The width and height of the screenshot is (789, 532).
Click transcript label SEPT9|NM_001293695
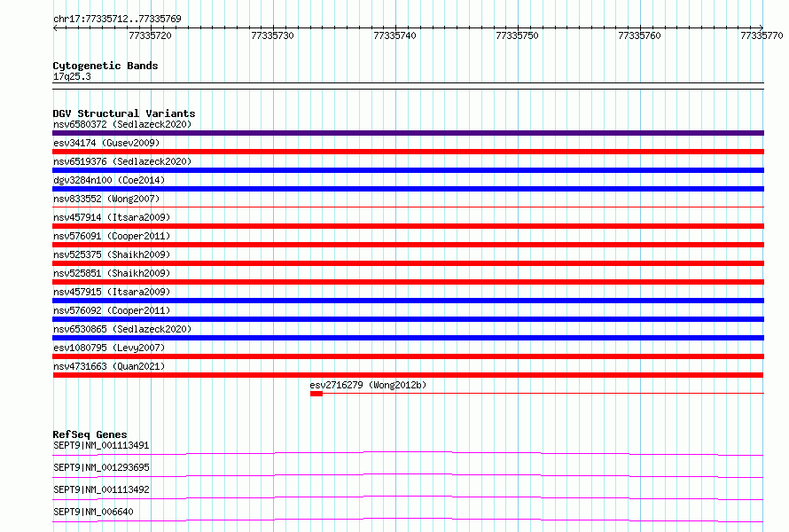coord(101,467)
